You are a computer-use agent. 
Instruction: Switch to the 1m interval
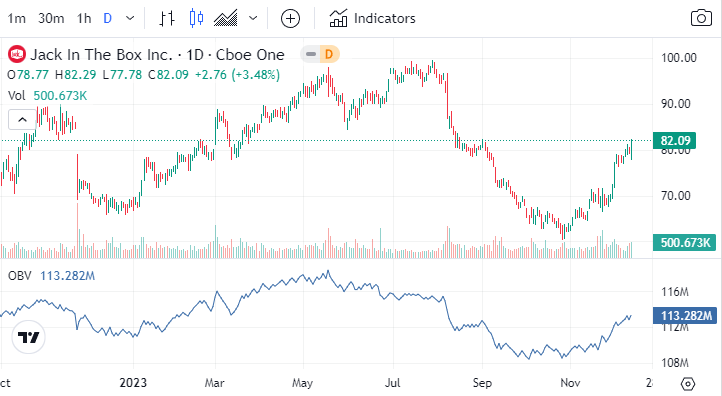tap(17, 18)
